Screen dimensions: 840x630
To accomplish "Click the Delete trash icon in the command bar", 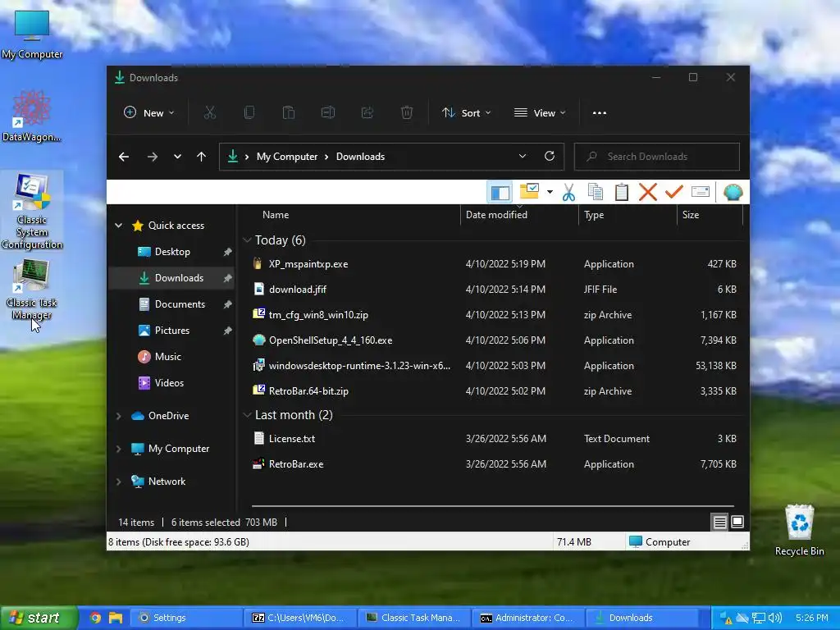I will pyautogui.click(x=407, y=112).
